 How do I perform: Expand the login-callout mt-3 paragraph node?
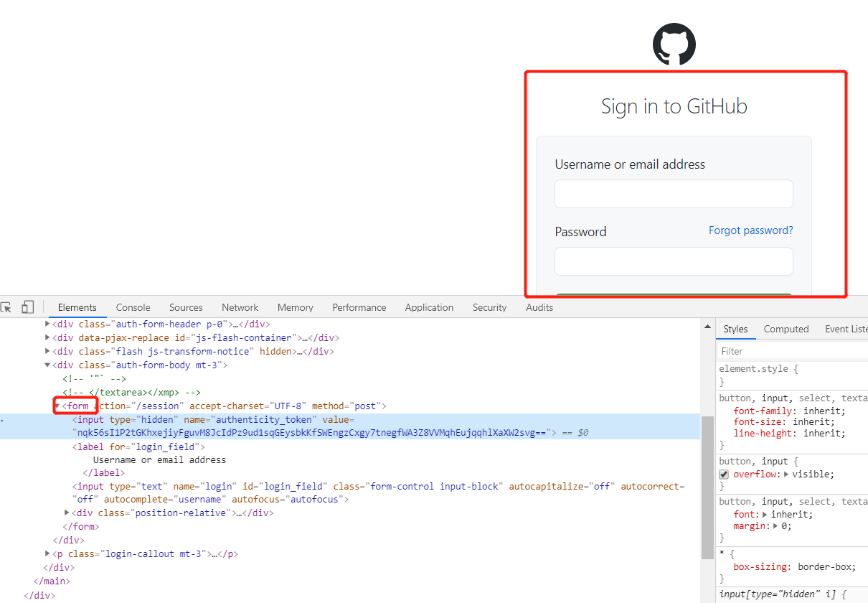(47, 553)
